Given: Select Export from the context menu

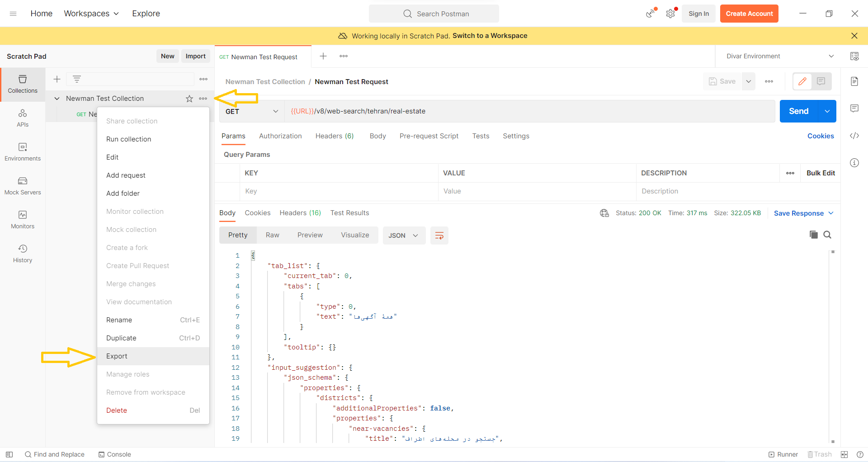Looking at the screenshot, I should (153, 356).
